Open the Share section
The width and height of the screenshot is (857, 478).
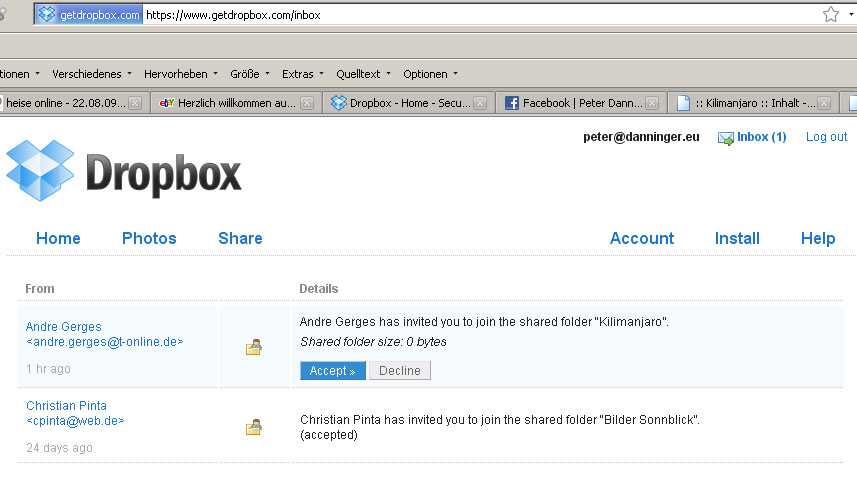click(240, 238)
